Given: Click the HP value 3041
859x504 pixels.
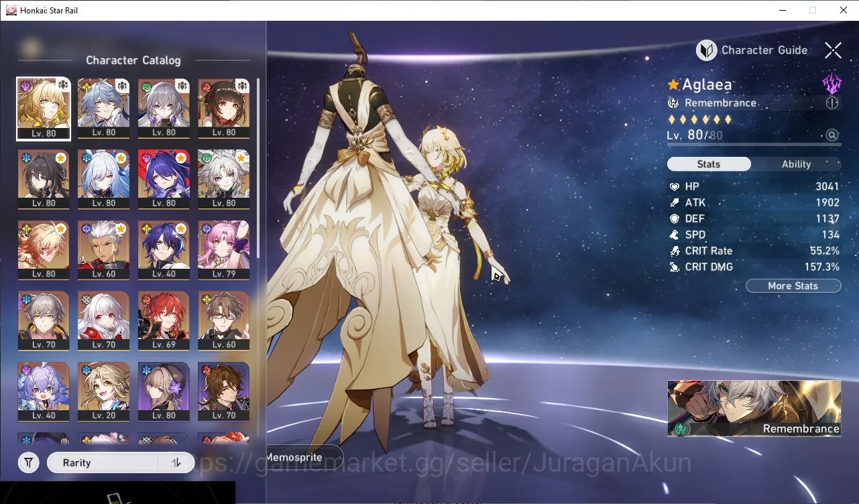Looking at the screenshot, I should (x=827, y=186).
